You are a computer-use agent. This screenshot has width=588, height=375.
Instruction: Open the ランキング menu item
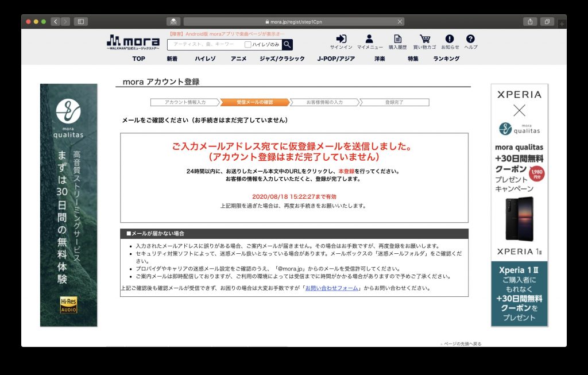446,59
